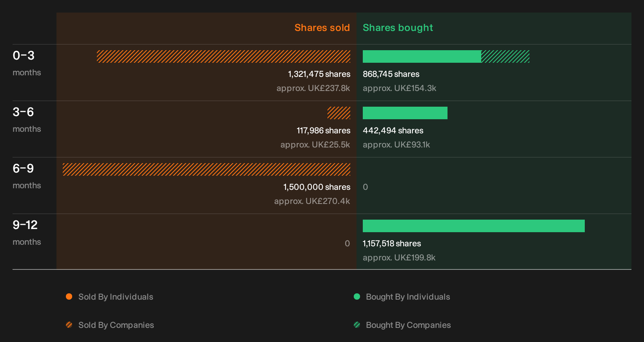Click the Shares bought column header
Screen dimensions: 644x342
point(398,28)
